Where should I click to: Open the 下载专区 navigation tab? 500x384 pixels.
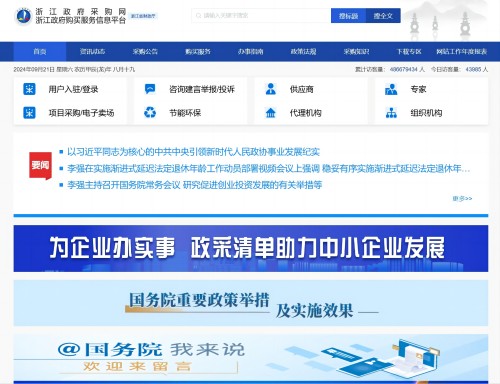click(409, 51)
